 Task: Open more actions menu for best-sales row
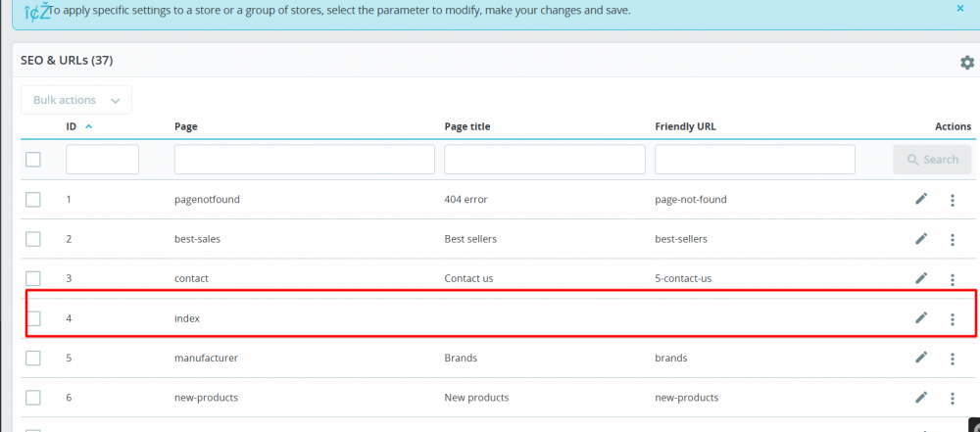952,239
